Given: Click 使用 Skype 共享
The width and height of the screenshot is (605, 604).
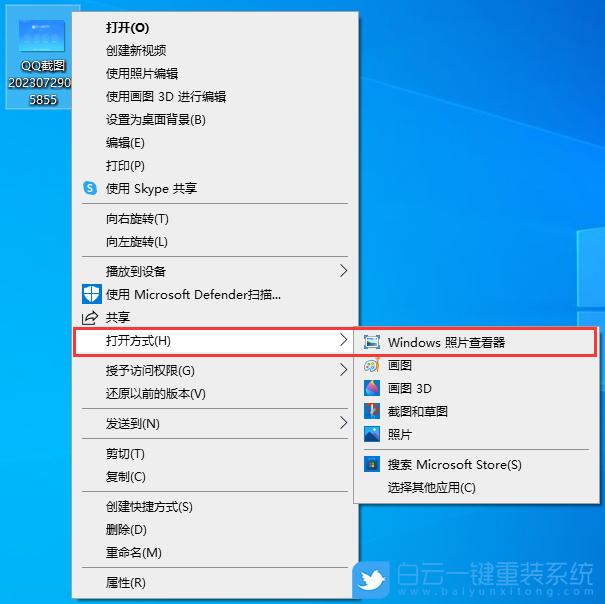Looking at the screenshot, I should point(215,188).
